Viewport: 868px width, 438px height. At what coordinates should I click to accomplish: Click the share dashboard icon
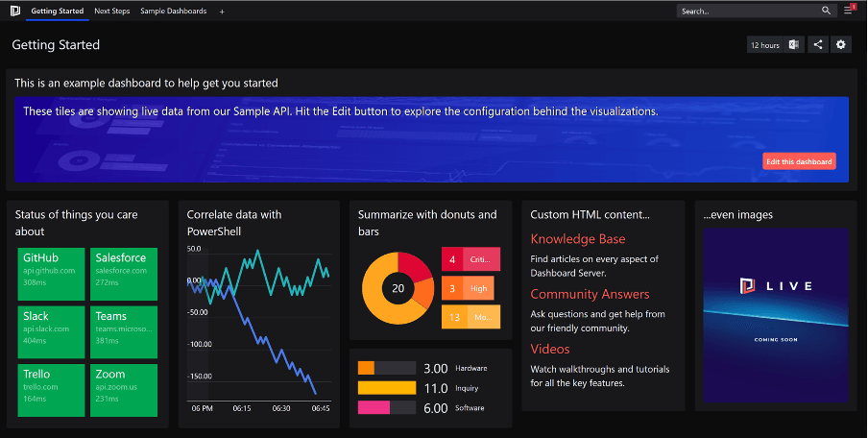click(818, 45)
